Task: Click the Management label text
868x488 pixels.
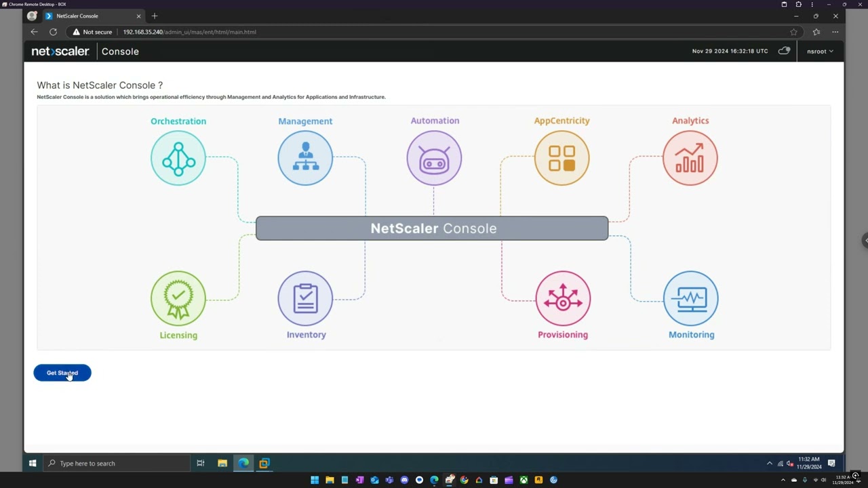Action: [305, 121]
